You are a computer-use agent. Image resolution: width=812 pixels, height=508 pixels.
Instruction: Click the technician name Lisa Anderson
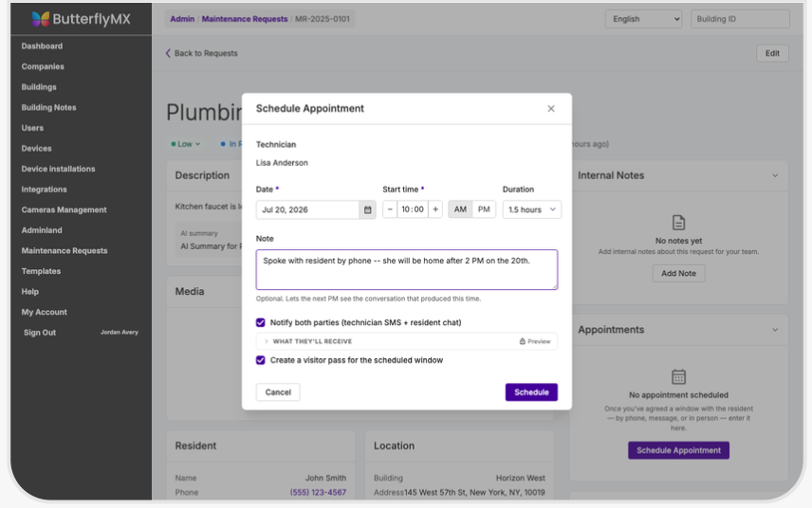282,163
